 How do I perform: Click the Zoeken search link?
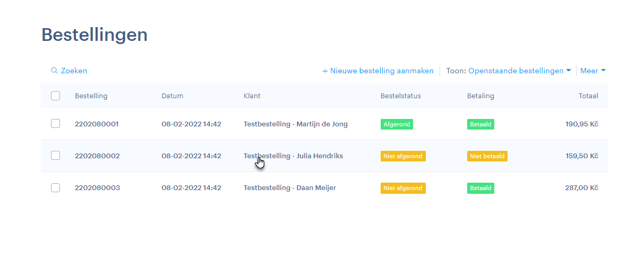74,71
